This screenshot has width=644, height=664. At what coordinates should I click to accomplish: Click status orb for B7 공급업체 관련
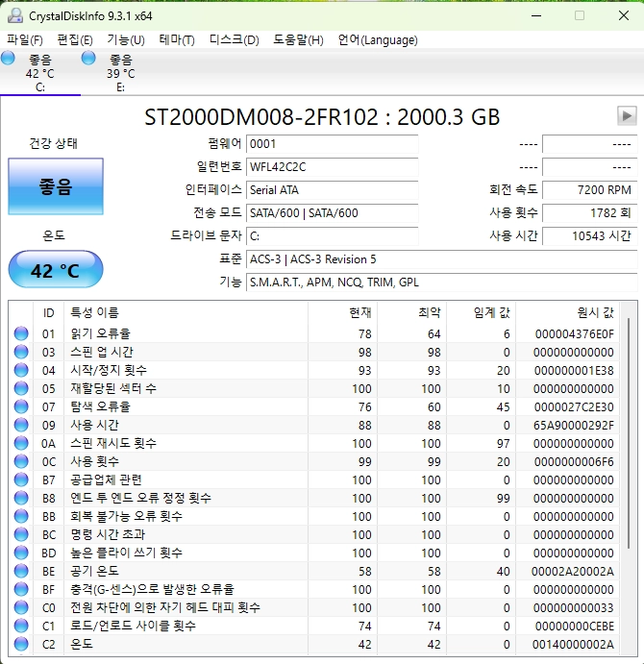coord(21,480)
